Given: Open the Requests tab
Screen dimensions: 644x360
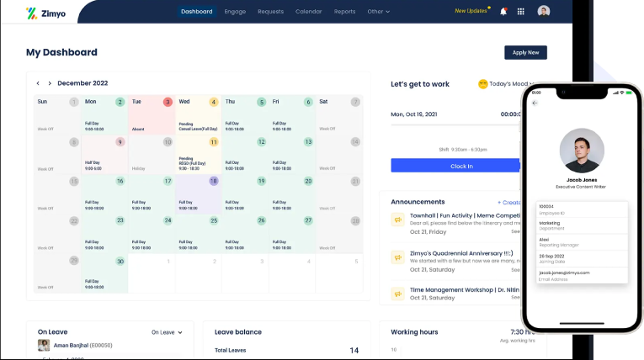Looking at the screenshot, I should (x=270, y=12).
